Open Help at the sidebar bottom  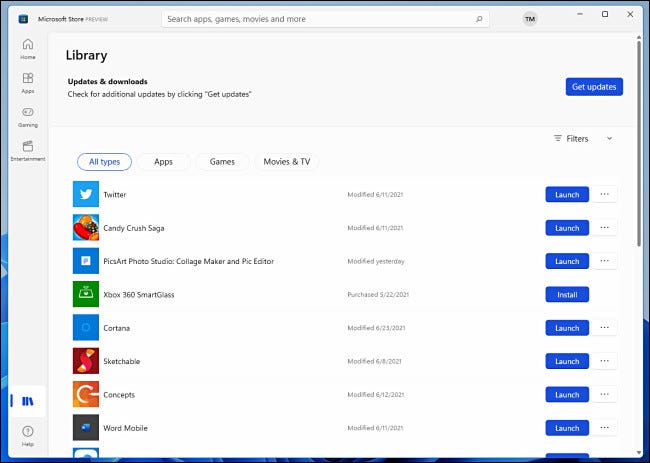(27, 435)
